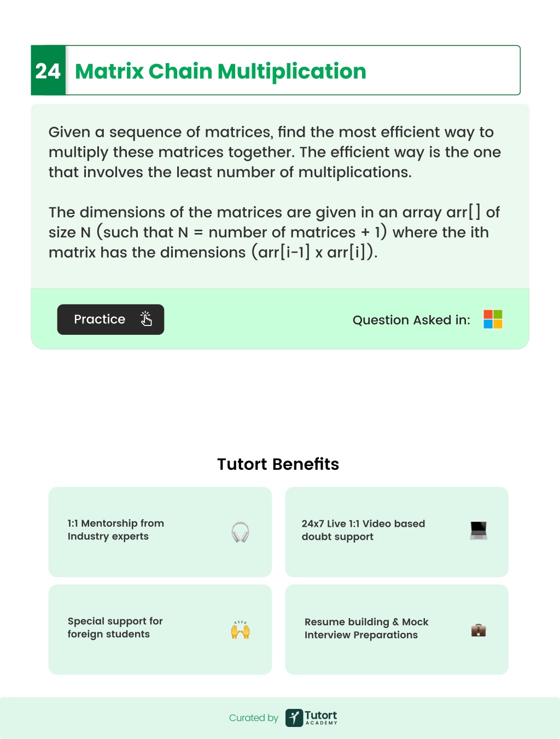The image size is (560, 739).
Task: Click the Tutort Academy logo icon
Action: [x=294, y=718]
